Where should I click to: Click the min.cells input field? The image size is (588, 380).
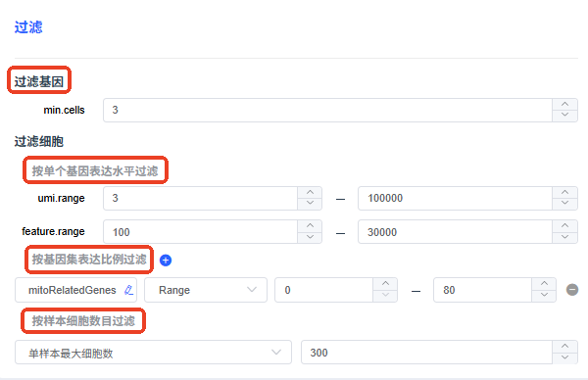coord(327,110)
